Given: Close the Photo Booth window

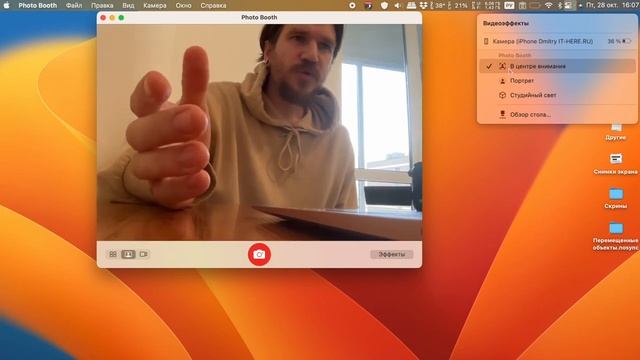Looking at the screenshot, I should (103, 18).
